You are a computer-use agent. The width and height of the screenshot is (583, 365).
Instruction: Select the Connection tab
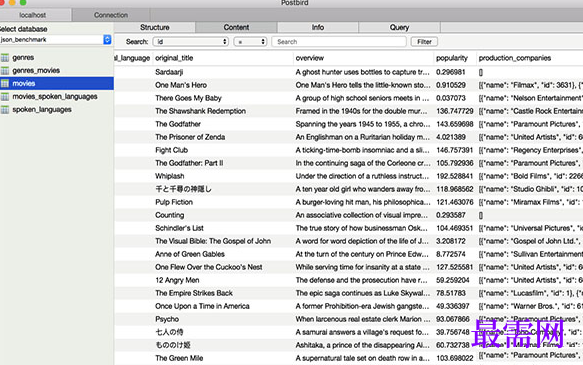pos(111,15)
